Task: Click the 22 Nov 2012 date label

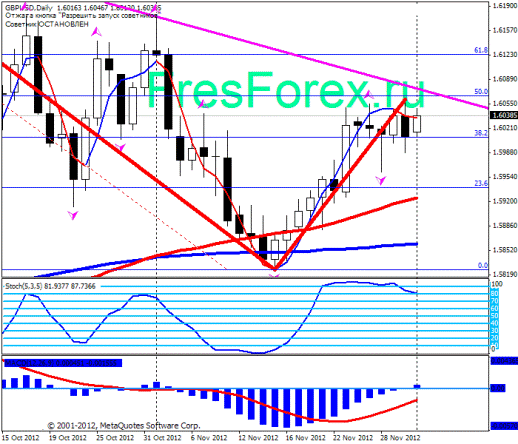Action: (x=353, y=438)
